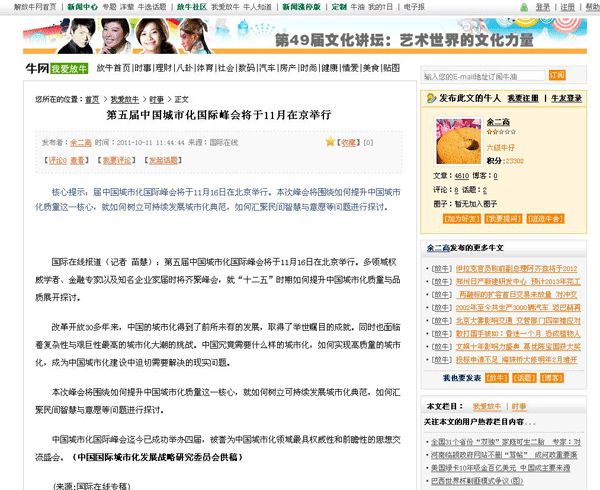Click the 我要评论 link
This screenshot has height=490, width=600.
[x=117, y=160]
